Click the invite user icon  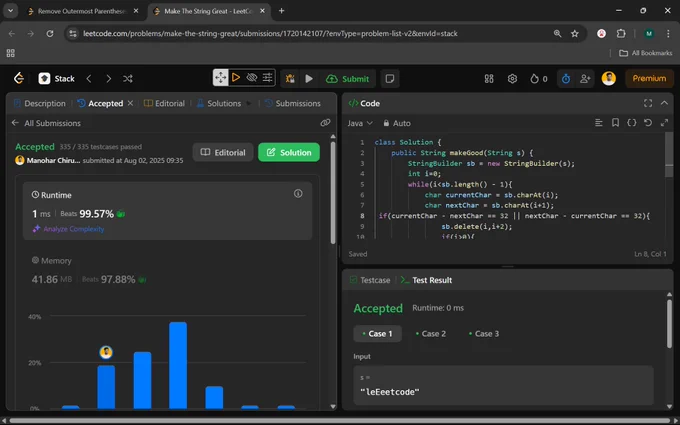click(585, 78)
